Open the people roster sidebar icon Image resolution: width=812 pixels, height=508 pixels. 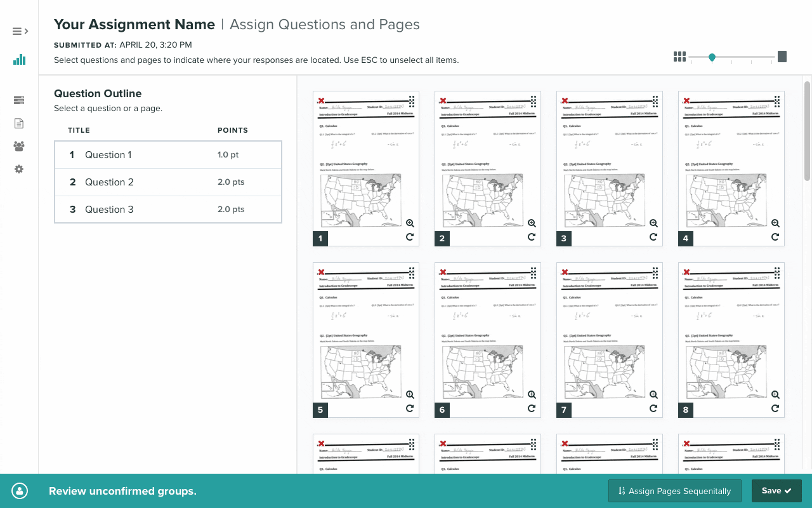pyautogui.click(x=19, y=146)
